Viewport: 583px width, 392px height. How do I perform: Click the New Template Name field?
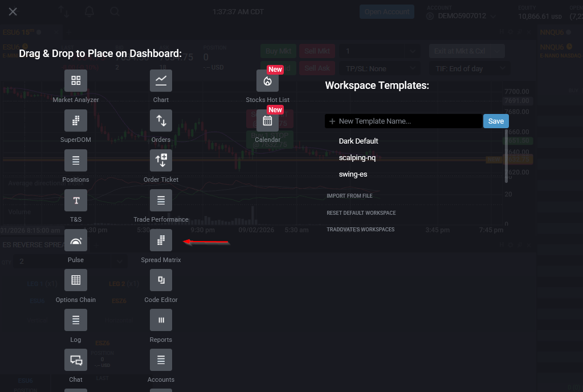(x=403, y=121)
